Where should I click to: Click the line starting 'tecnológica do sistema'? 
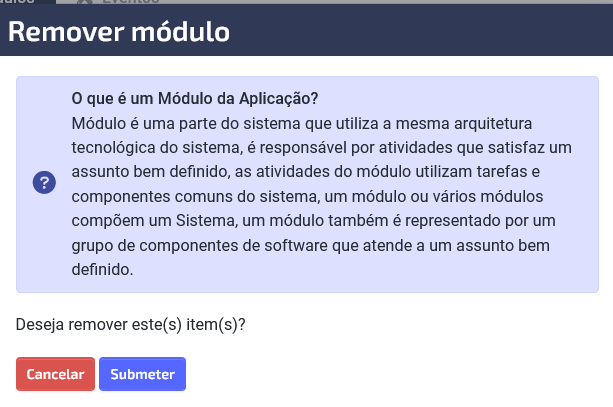tap(321, 148)
